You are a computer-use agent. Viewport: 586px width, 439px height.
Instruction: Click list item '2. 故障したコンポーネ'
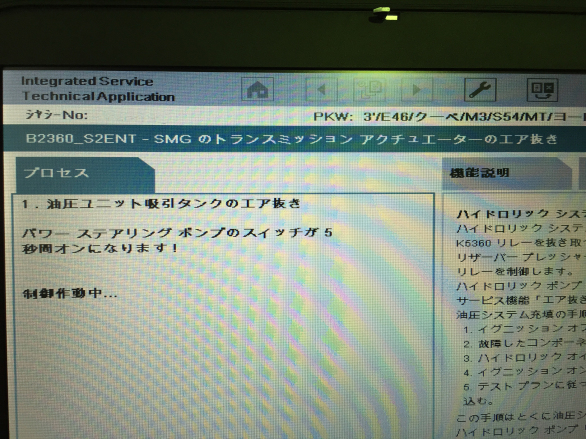coord(524,343)
